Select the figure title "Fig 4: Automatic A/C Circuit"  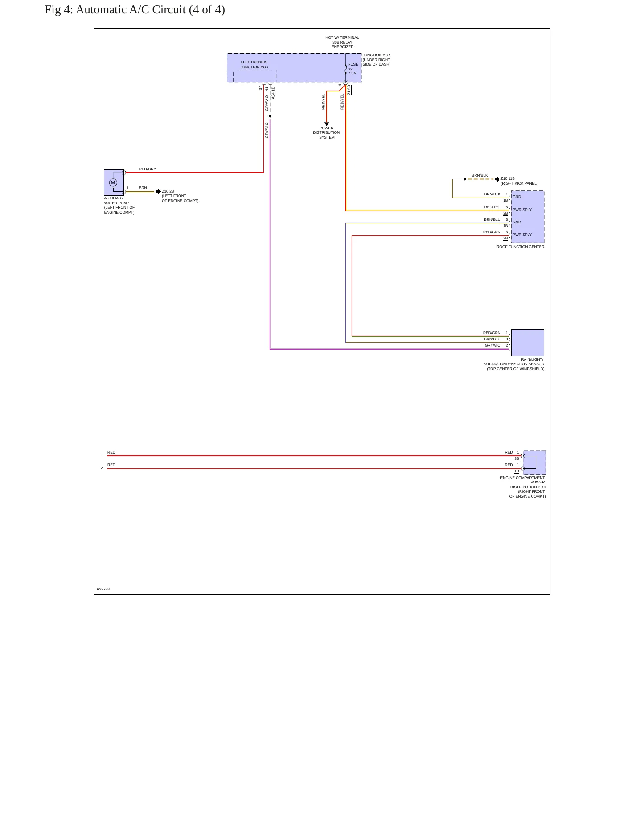coord(135,9)
